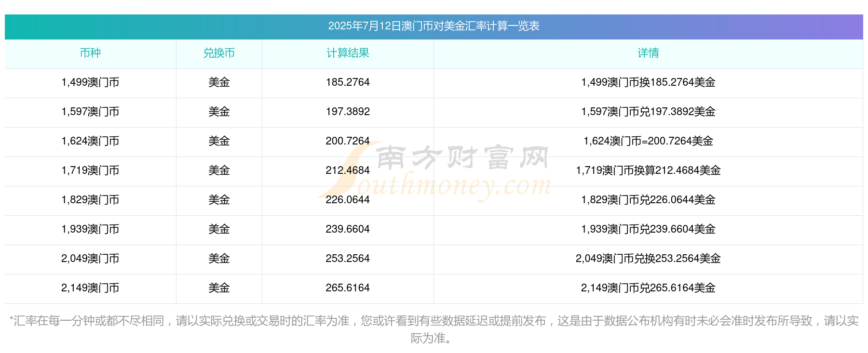Click 美金 in the 2,049澳门币 row
Viewport: 868px width, 353px height.
point(219,259)
